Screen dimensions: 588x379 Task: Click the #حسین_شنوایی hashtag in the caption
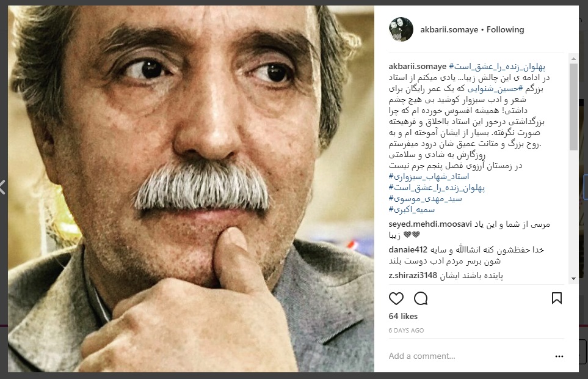(495, 89)
